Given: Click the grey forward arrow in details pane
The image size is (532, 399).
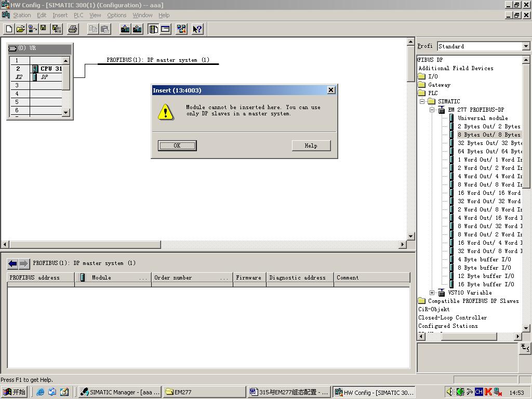Looking at the screenshot, I should pos(24,263).
